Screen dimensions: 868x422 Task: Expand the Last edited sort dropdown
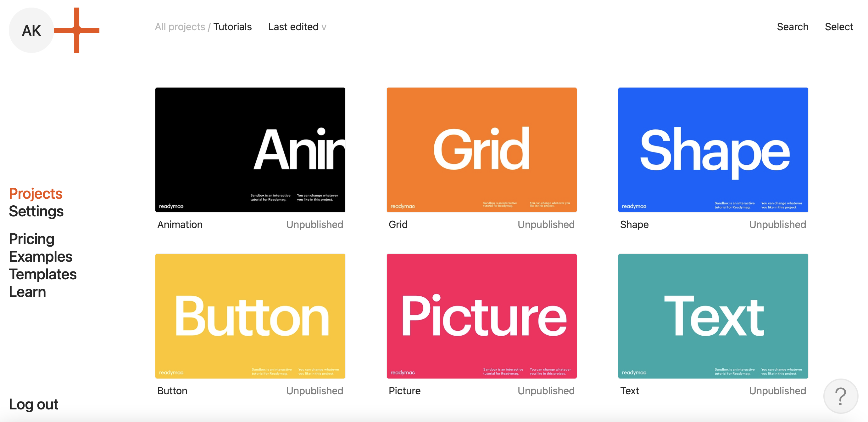coord(297,27)
